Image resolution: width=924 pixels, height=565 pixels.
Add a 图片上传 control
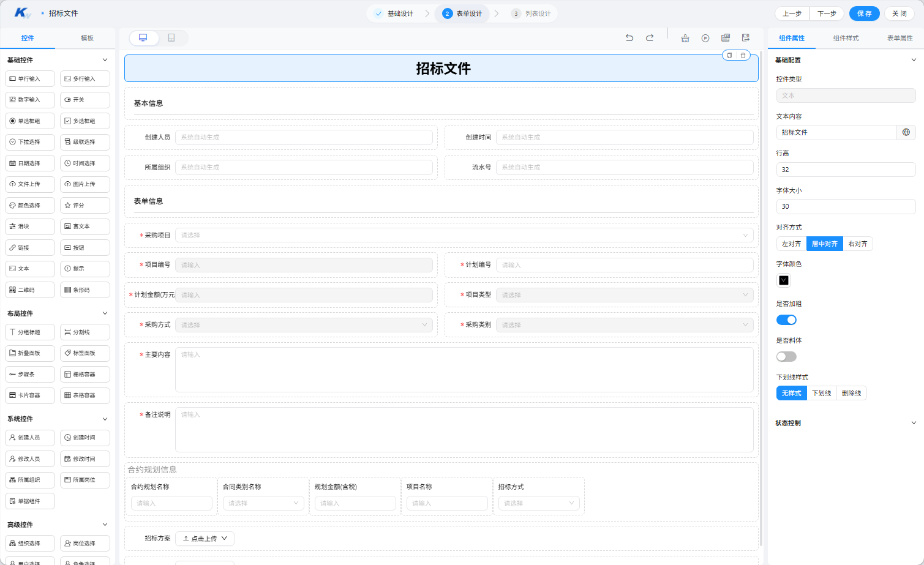[x=85, y=184]
